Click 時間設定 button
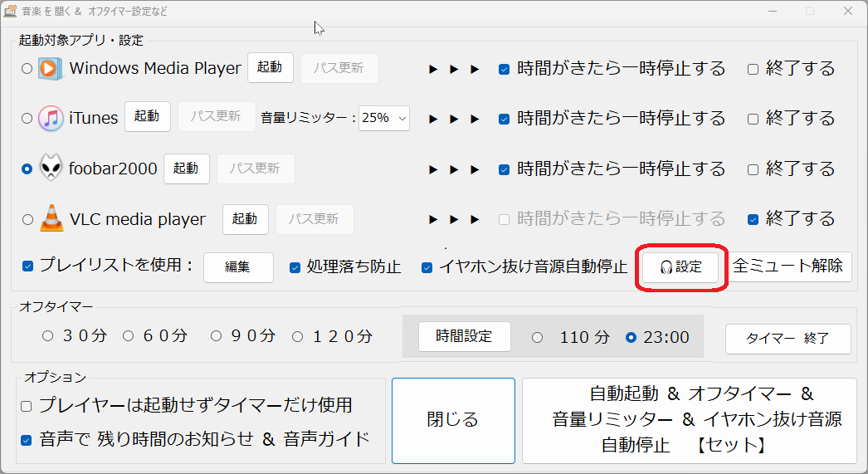The width and height of the screenshot is (868, 474). 465,337
